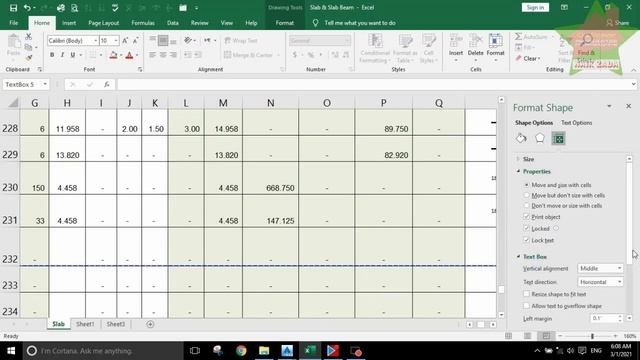Enable Allow text to overflow shape

(x=527, y=306)
